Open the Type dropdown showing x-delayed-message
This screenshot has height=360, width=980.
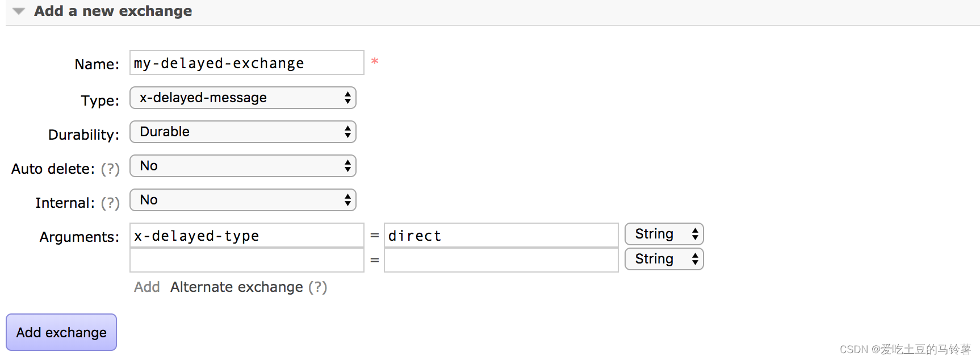242,98
